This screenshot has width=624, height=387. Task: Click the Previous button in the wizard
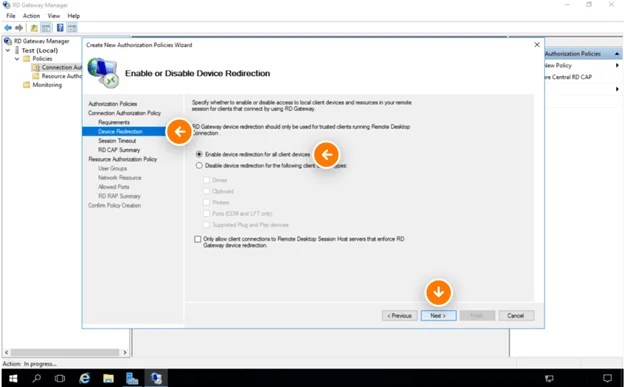pos(400,316)
